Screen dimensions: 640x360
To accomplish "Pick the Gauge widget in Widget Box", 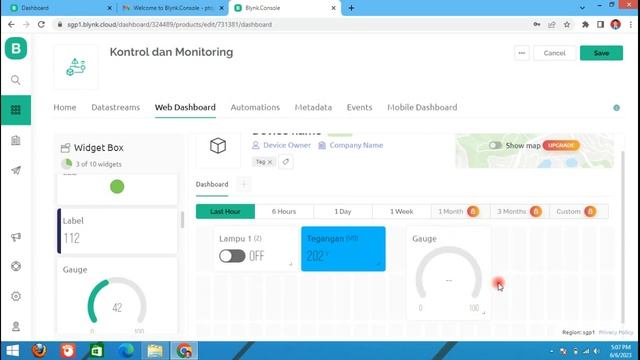I will 117,297.
